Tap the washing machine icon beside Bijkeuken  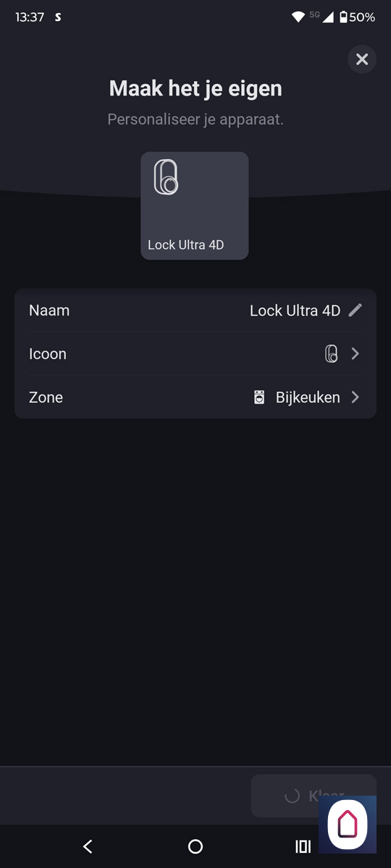(259, 397)
